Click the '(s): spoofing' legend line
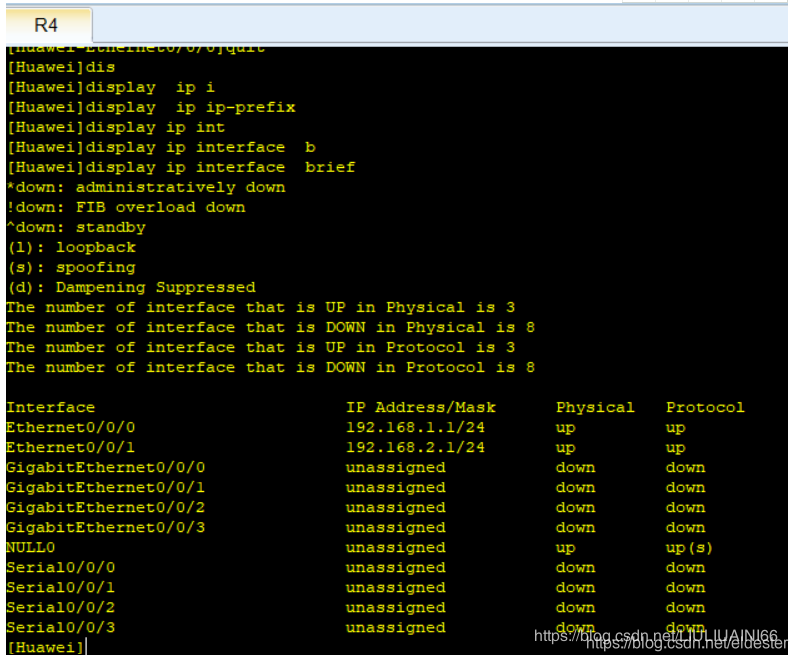Image resolution: width=799 pixels, height=662 pixels. point(71,268)
